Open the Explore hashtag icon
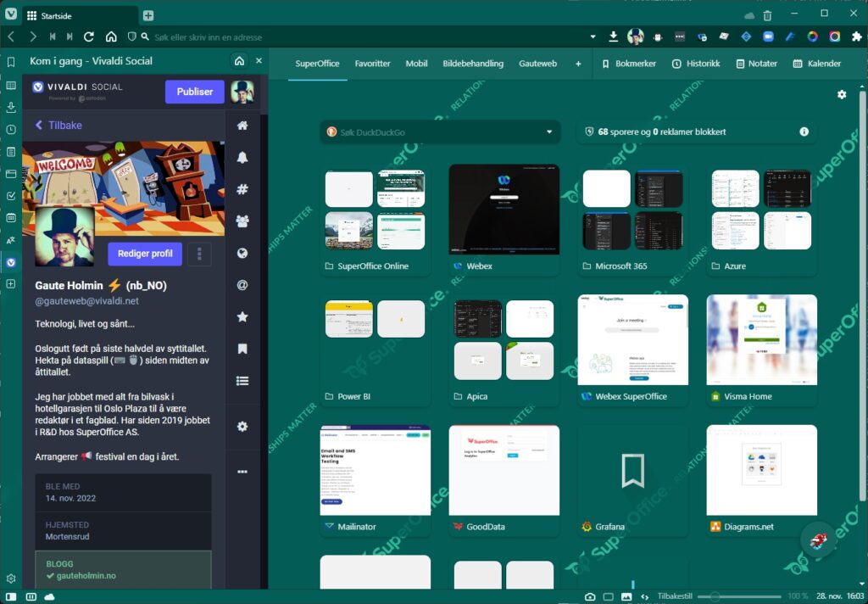This screenshot has height=604, width=868. click(242, 189)
